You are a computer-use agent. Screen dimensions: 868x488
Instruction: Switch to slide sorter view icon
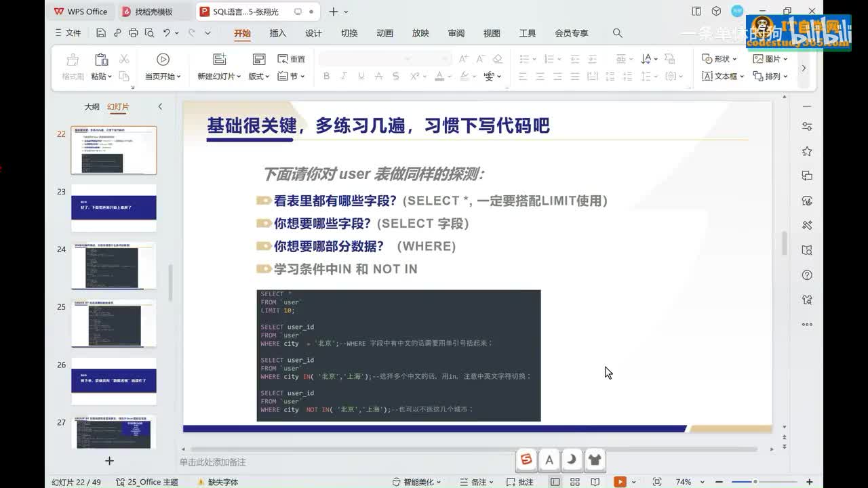pyautogui.click(x=575, y=482)
